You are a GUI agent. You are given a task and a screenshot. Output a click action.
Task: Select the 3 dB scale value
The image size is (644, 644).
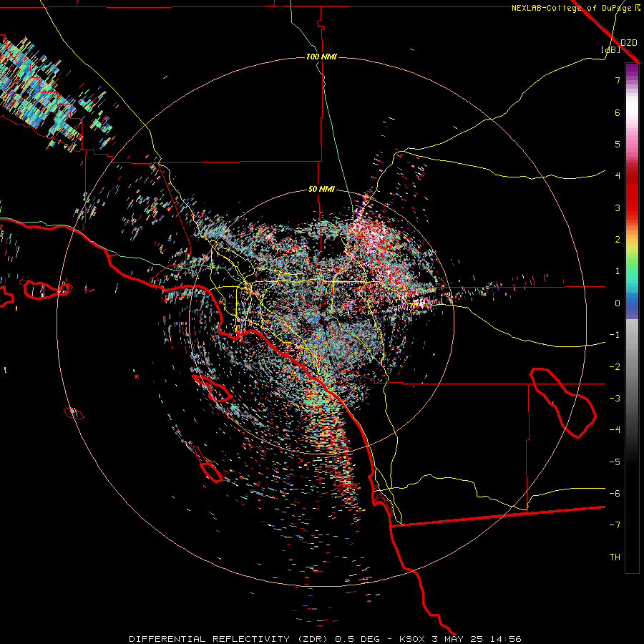(618, 208)
